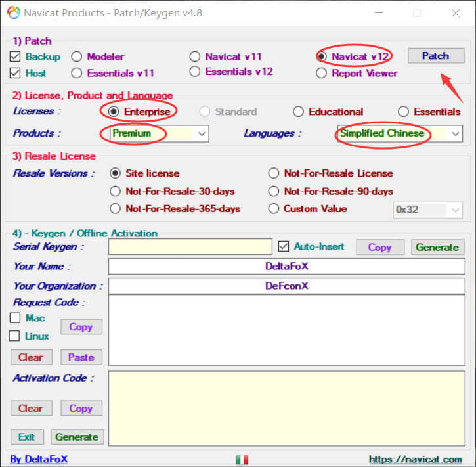Enable the Mac checkbox

click(15, 318)
